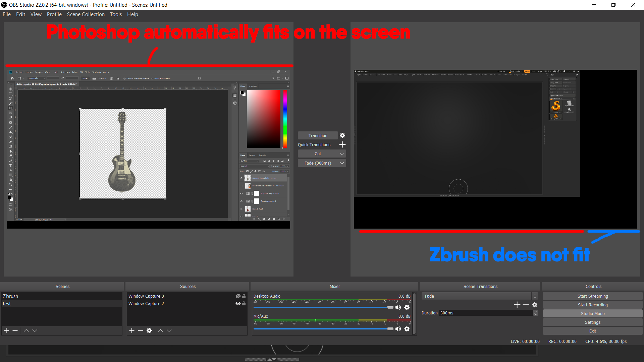Screen dimensions: 644x362
Task: Click the Scene Transitions panel header
Action: pyautogui.click(x=480, y=286)
